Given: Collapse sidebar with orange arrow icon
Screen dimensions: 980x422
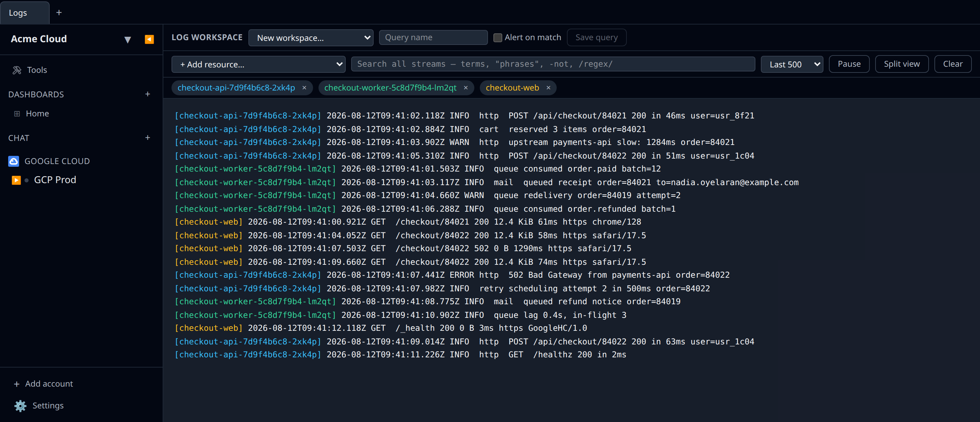Looking at the screenshot, I should point(149,39).
